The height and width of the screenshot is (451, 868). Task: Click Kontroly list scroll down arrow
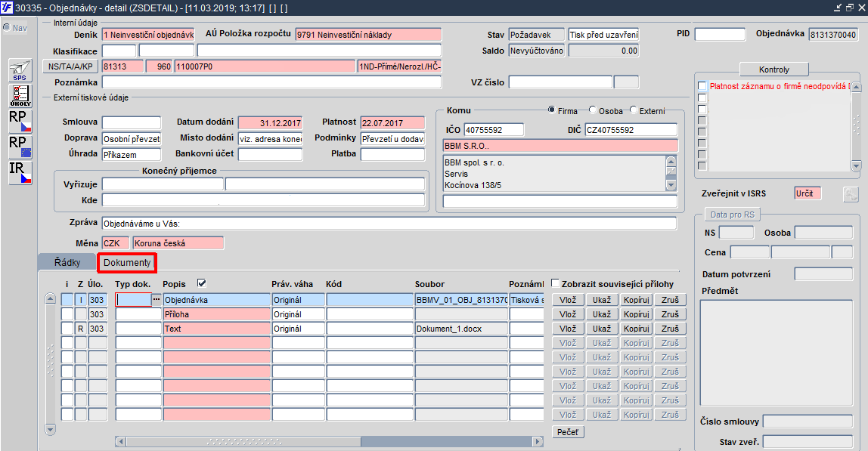pos(857,165)
